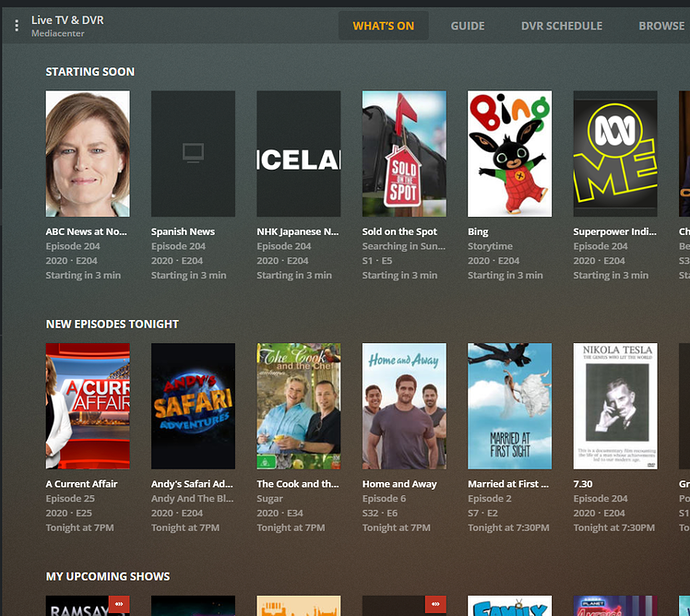Image resolution: width=690 pixels, height=616 pixels.
Task: Click the STARTING SOON section heading
Action: coord(90,72)
